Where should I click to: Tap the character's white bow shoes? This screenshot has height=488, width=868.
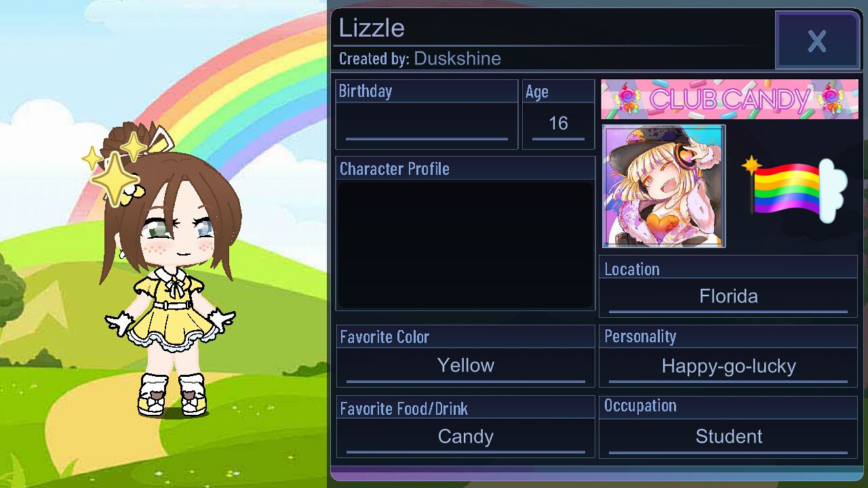[x=172, y=394]
